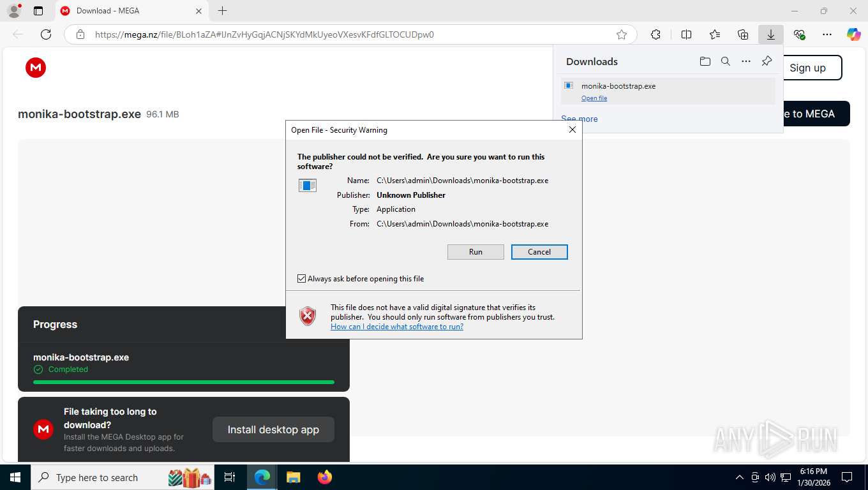Click Open file link under monika-bootstrap.exe
The width and height of the screenshot is (868, 490).
(594, 98)
